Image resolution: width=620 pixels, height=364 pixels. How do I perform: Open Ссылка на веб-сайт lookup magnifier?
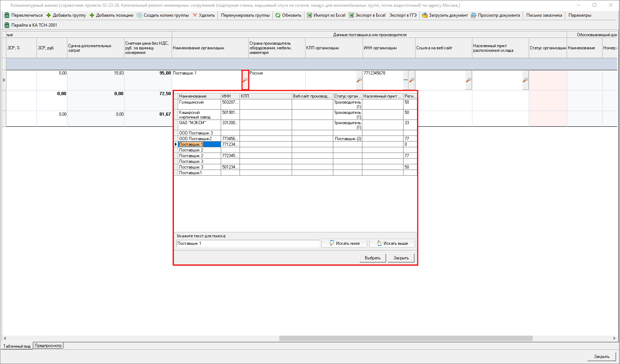(x=468, y=80)
